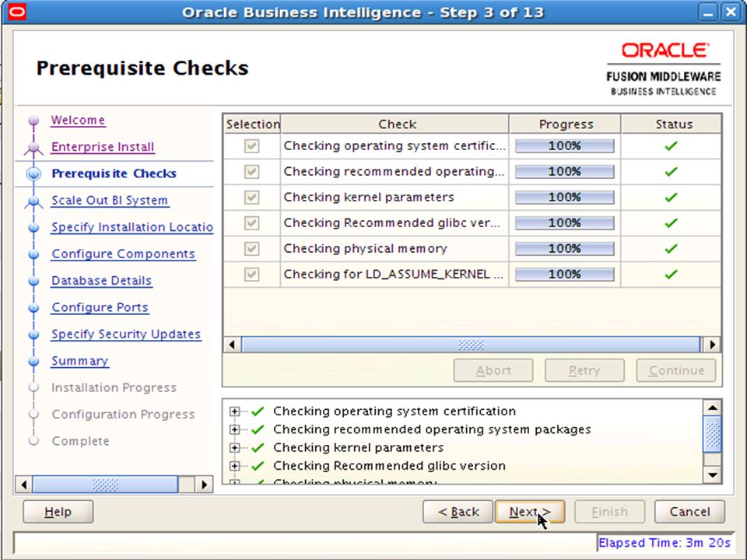Click the green check beside Recommended glibc version entry
Image resolution: width=747 pixels, height=560 pixels.
(258, 466)
